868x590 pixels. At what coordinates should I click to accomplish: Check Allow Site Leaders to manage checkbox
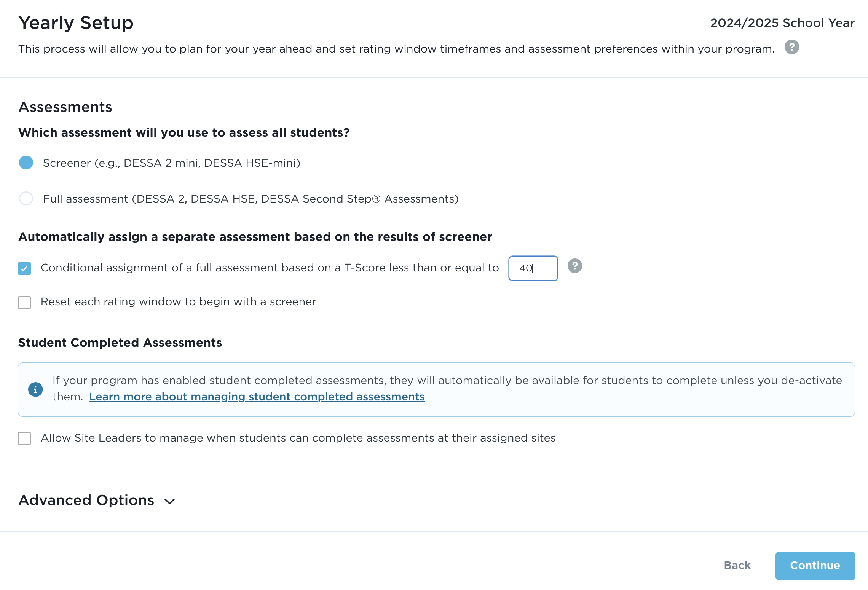point(24,438)
